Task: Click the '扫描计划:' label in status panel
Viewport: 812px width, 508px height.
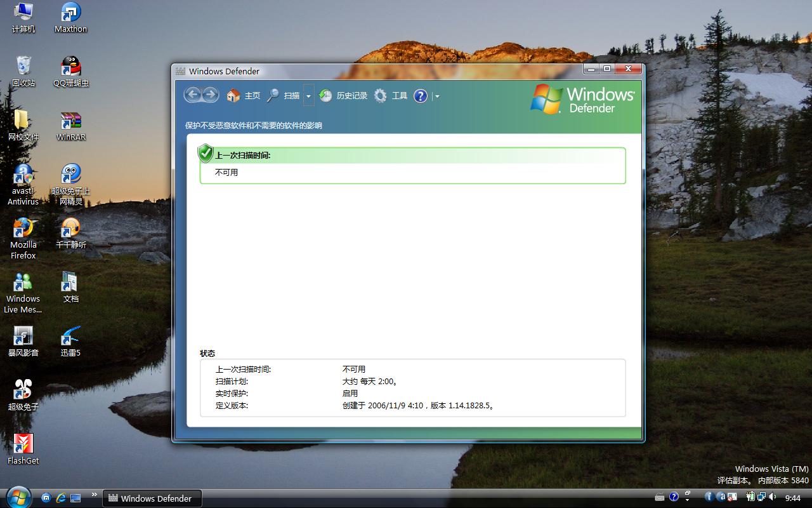Action: point(232,382)
